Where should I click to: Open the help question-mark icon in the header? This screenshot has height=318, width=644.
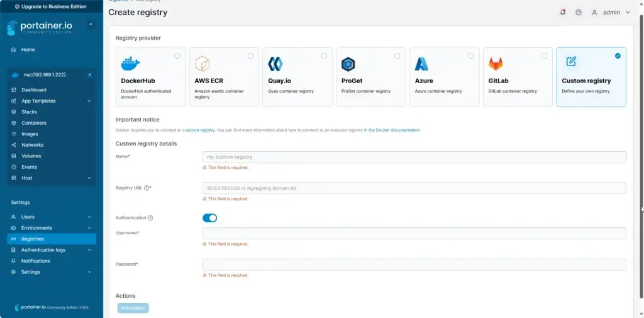(x=579, y=13)
